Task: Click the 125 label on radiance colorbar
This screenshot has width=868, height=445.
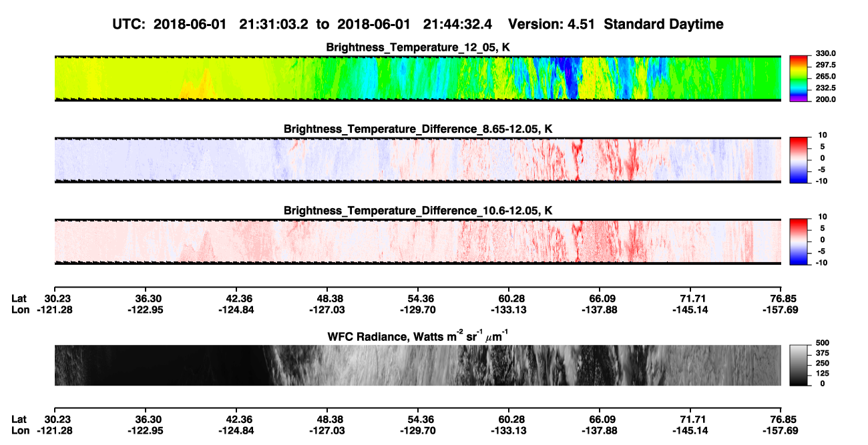Action: [822, 373]
